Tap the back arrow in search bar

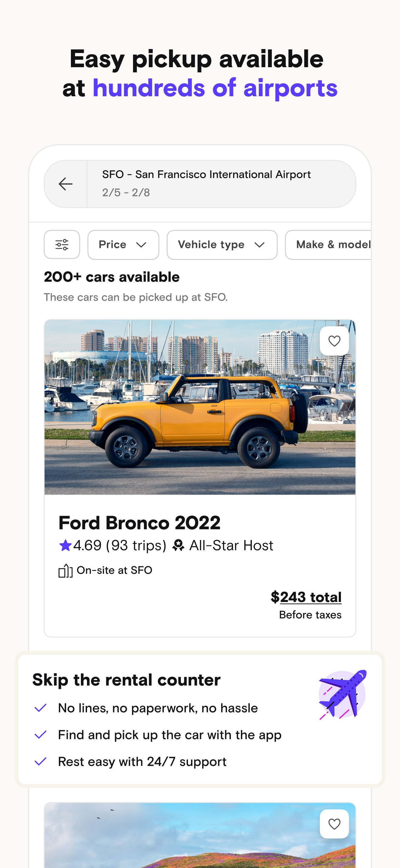pyautogui.click(x=65, y=184)
